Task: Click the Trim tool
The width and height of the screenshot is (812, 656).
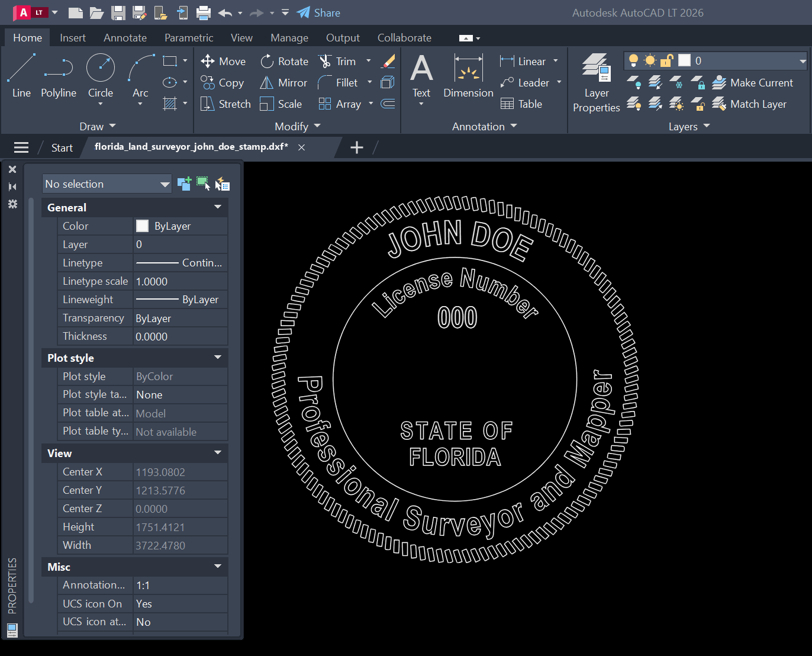Action: tap(337, 61)
